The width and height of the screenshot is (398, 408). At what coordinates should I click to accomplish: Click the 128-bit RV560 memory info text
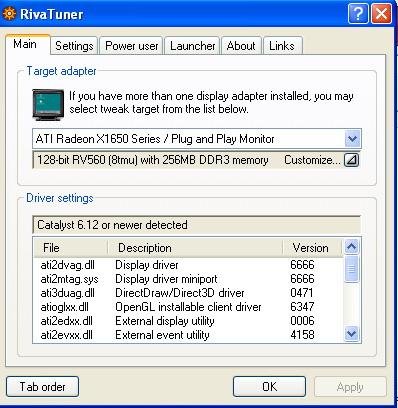tap(153, 160)
